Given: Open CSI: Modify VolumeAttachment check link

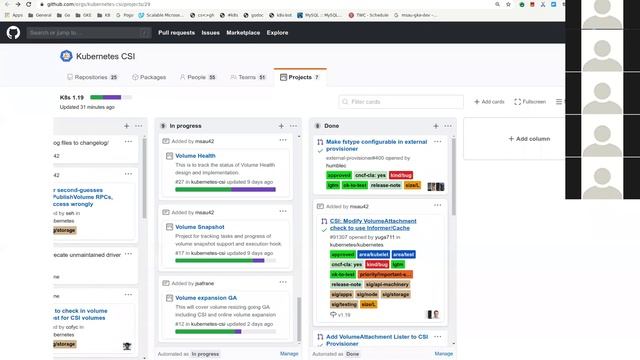Looking at the screenshot, I should (373, 224).
